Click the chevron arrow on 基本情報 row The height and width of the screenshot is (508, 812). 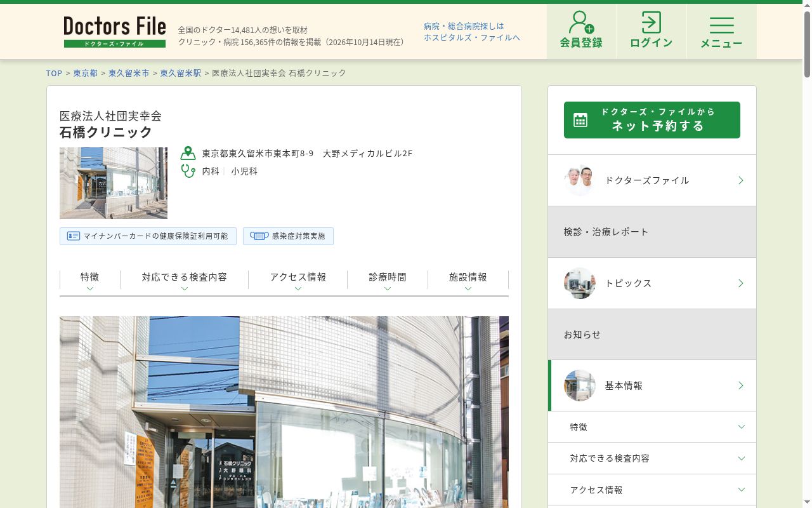click(741, 385)
